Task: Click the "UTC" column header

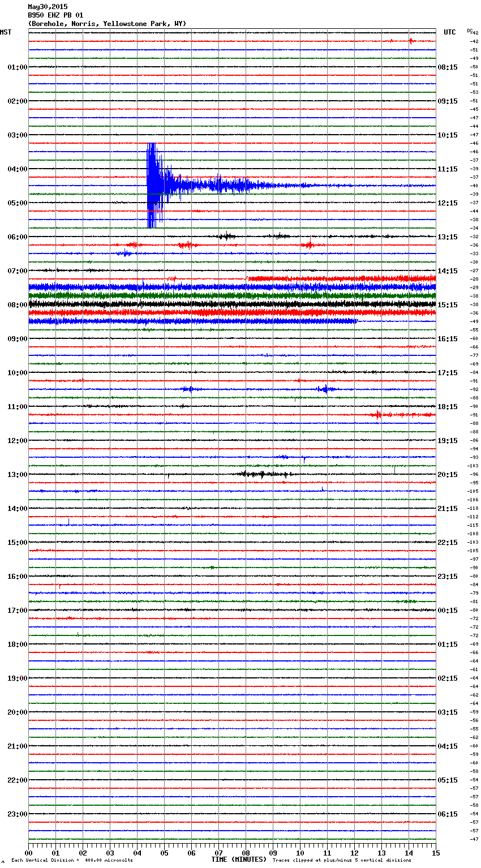Action: 449,32
